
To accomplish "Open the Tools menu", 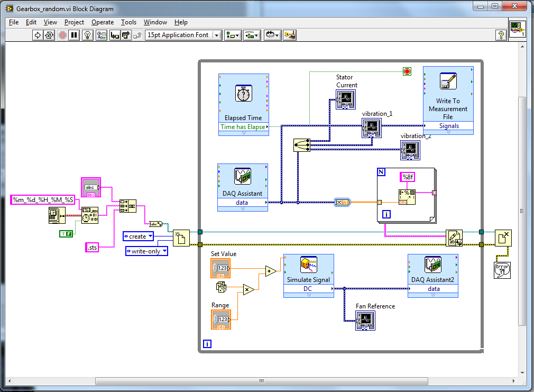I will click(x=128, y=22).
